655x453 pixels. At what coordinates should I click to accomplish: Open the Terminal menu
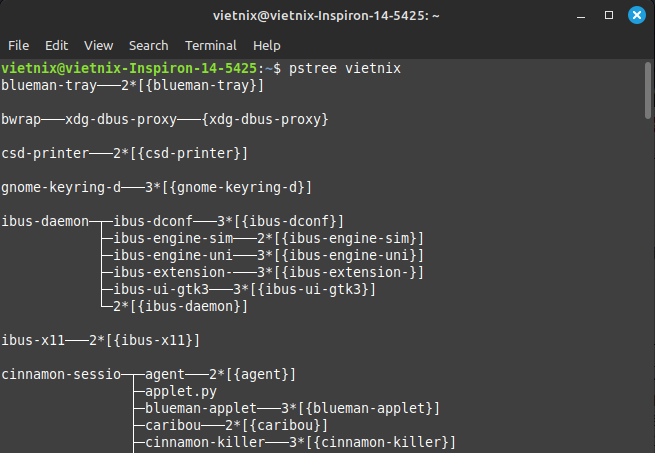point(211,46)
